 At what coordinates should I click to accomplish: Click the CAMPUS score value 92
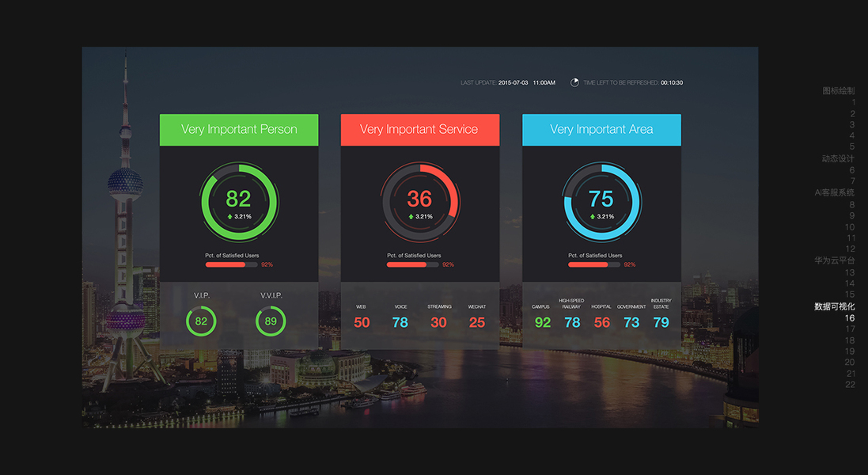pos(543,322)
